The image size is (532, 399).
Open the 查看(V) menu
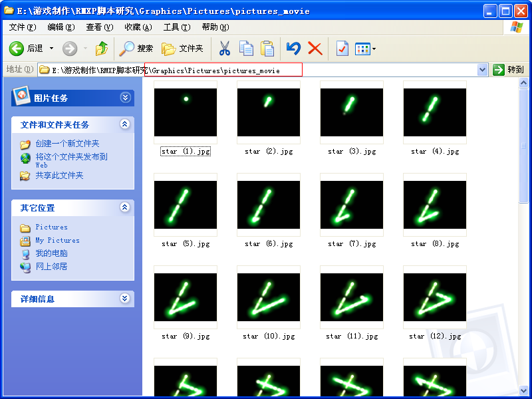pyautogui.click(x=99, y=27)
